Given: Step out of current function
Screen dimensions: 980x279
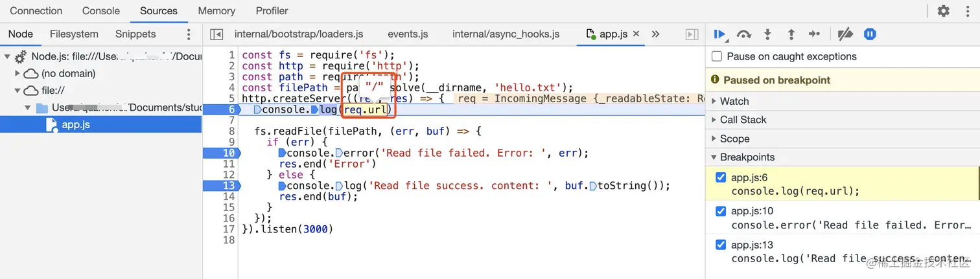Looking at the screenshot, I should tap(791, 34).
